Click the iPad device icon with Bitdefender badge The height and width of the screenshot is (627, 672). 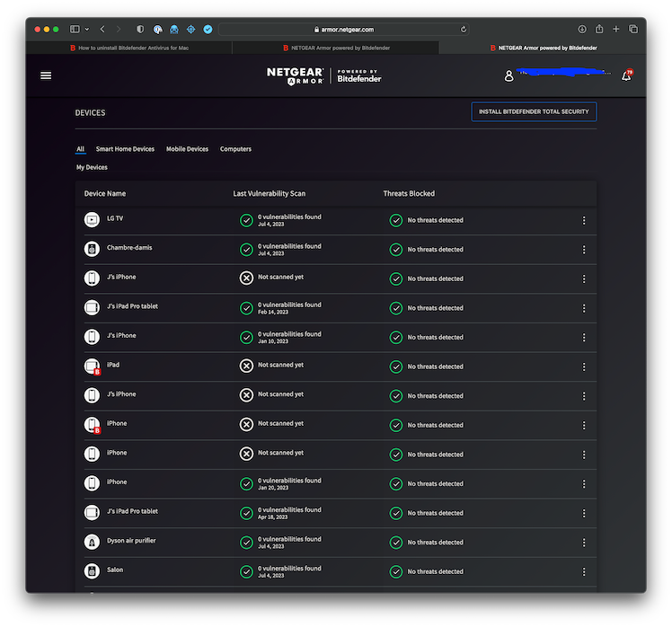tap(92, 366)
